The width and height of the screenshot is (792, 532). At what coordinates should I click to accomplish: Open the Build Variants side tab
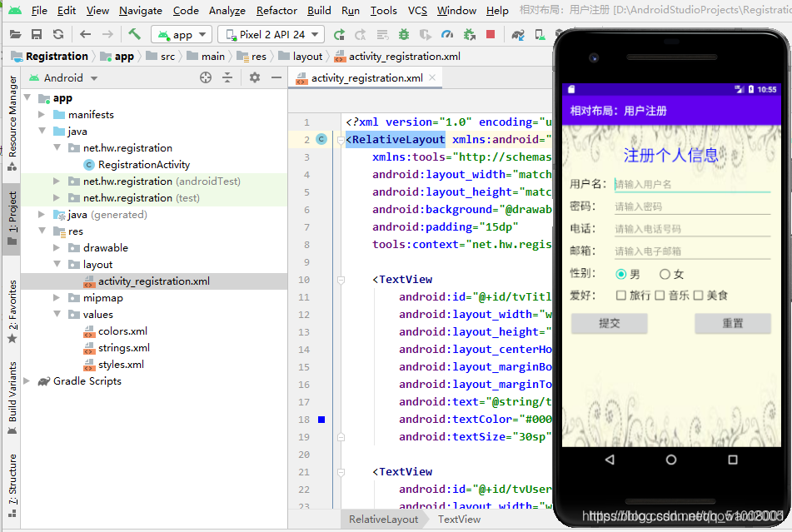click(12, 398)
